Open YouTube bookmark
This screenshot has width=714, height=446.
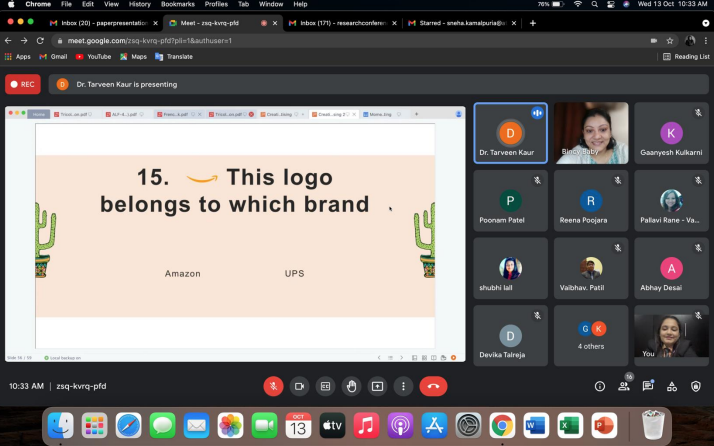[x=93, y=56]
